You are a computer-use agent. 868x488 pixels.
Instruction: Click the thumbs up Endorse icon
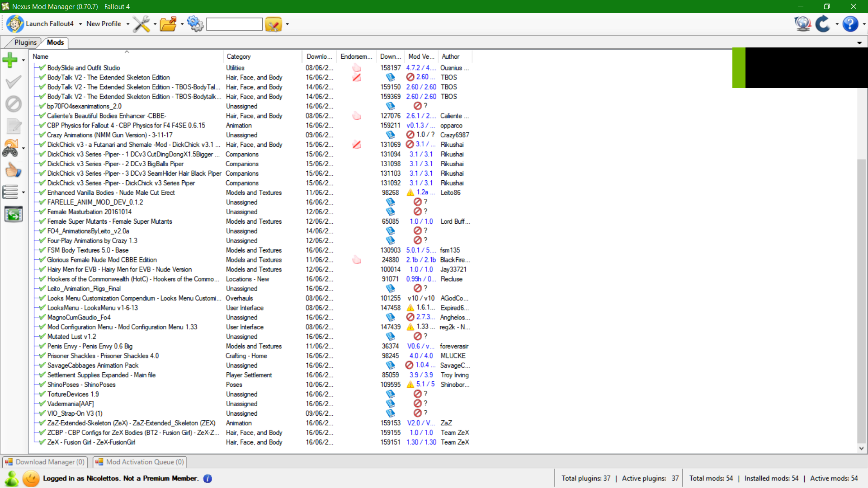tap(13, 170)
